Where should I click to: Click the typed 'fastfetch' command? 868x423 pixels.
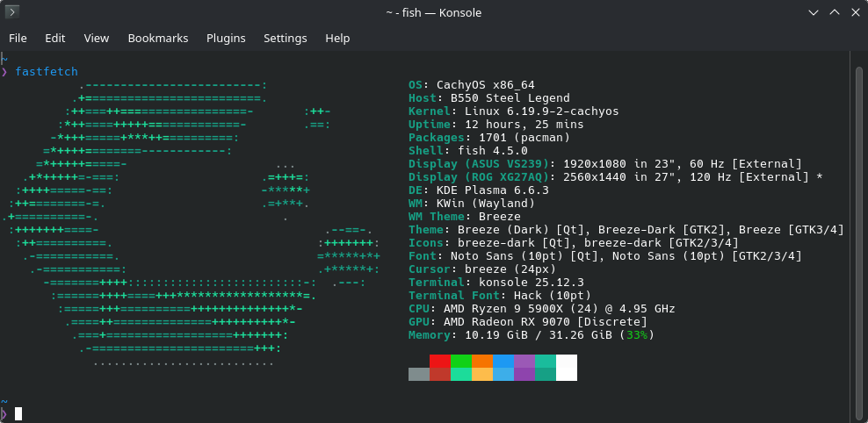pos(47,72)
